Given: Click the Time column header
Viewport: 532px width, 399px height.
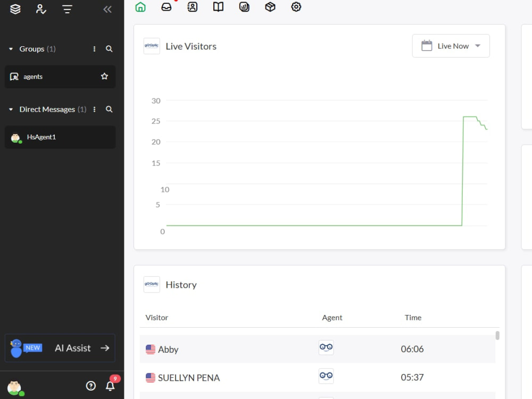Looking at the screenshot, I should point(413,318).
